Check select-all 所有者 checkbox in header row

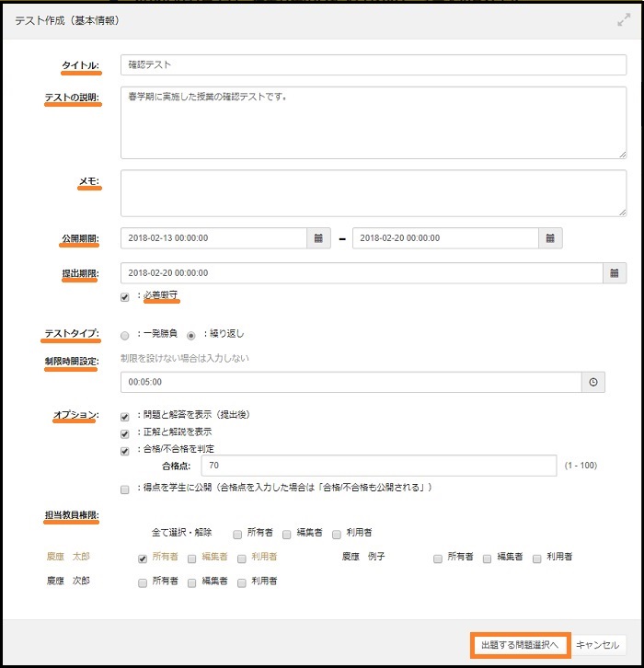pyautogui.click(x=237, y=533)
